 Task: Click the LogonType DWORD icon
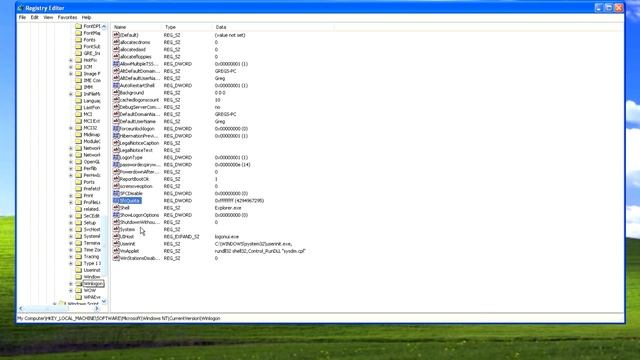116,158
